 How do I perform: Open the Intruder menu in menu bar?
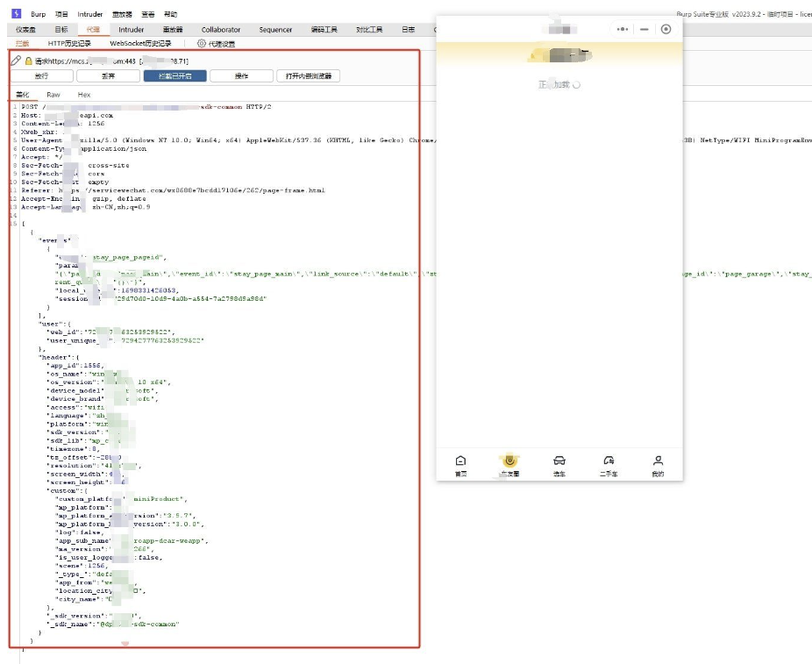pos(90,14)
